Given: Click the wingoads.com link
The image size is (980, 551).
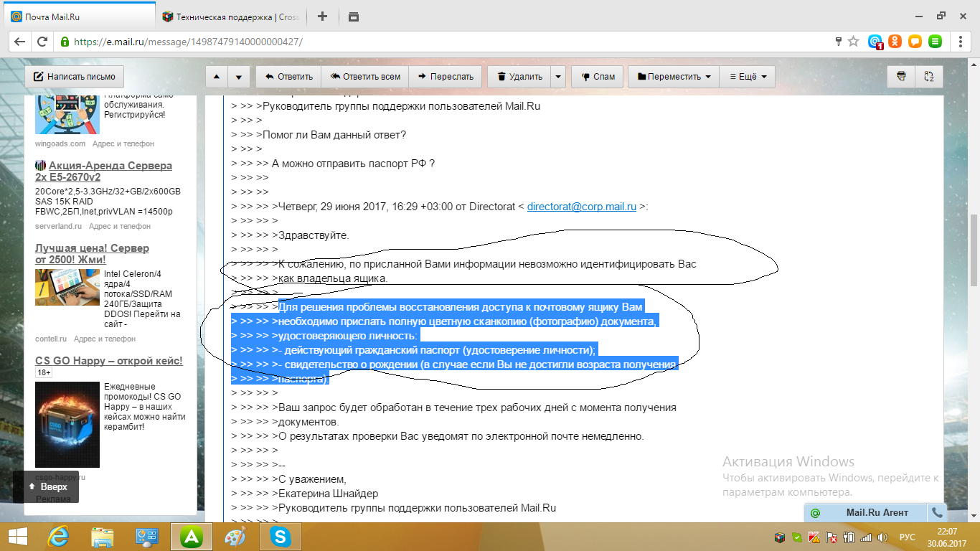Looking at the screenshot, I should point(60,143).
